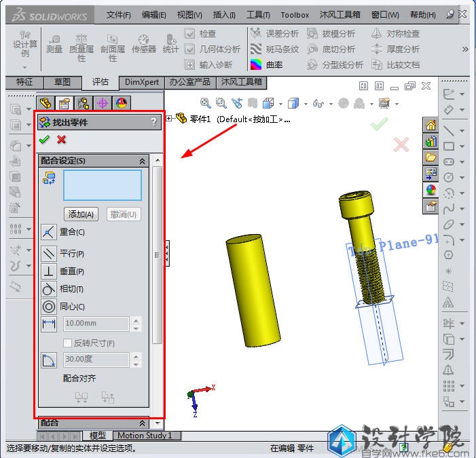This screenshot has height=458, width=476.
Task: Select the 平行 parallel mate icon
Action: point(49,254)
